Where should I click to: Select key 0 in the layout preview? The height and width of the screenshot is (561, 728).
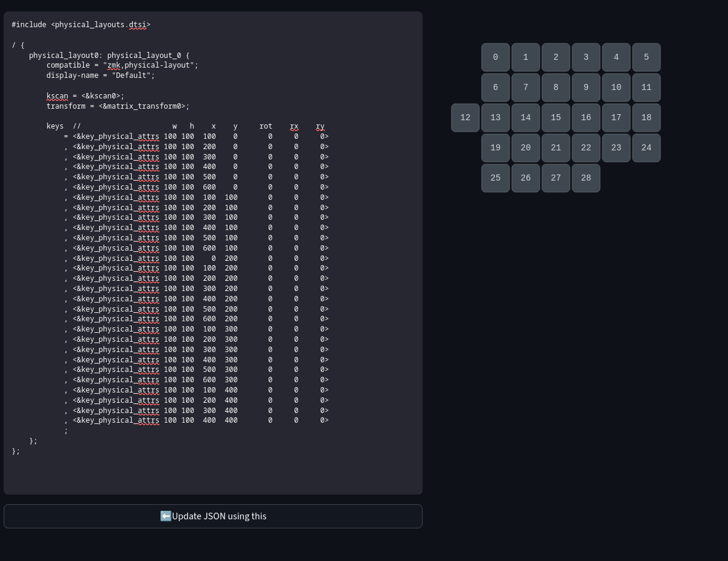[x=496, y=57]
